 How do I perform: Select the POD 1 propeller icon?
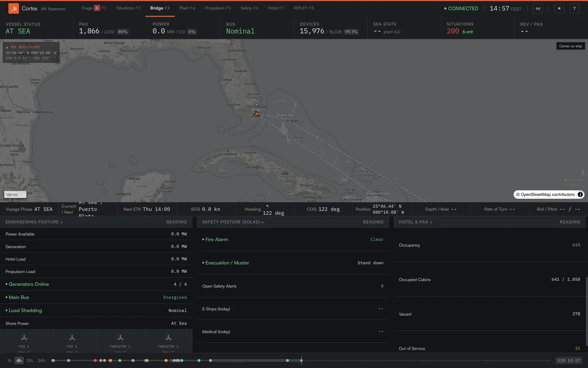tap(24, 338)
